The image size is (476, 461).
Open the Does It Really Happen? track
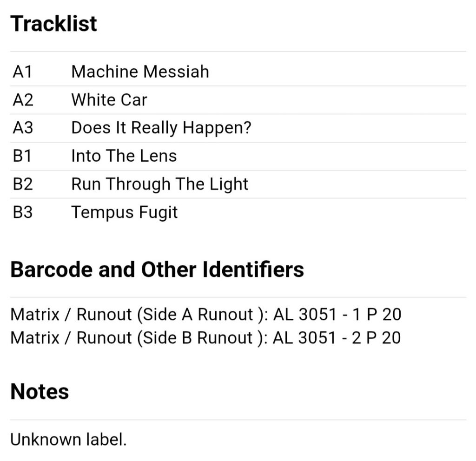point(161,128)
